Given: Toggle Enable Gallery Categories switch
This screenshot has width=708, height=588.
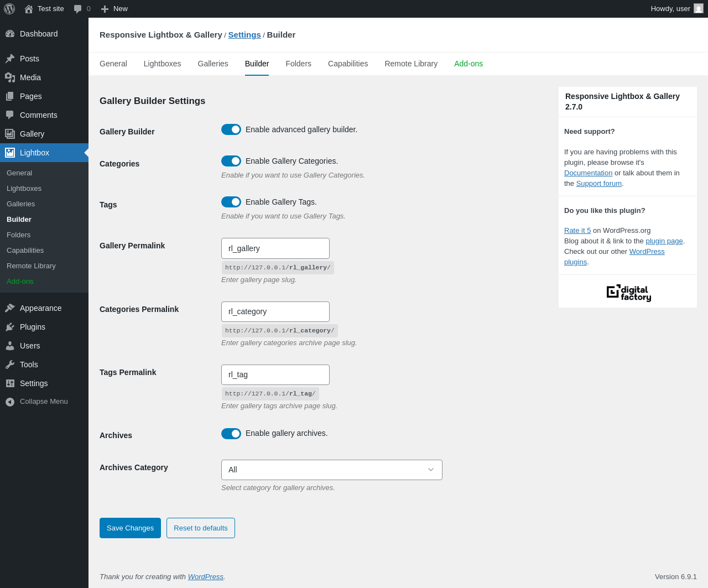Looking at the screenshot, I should pos(231,161).
